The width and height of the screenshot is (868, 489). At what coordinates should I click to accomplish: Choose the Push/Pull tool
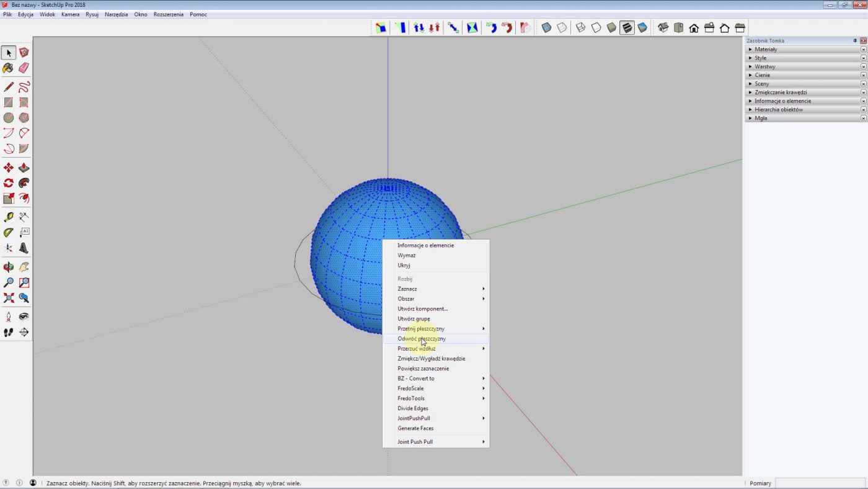24,167
